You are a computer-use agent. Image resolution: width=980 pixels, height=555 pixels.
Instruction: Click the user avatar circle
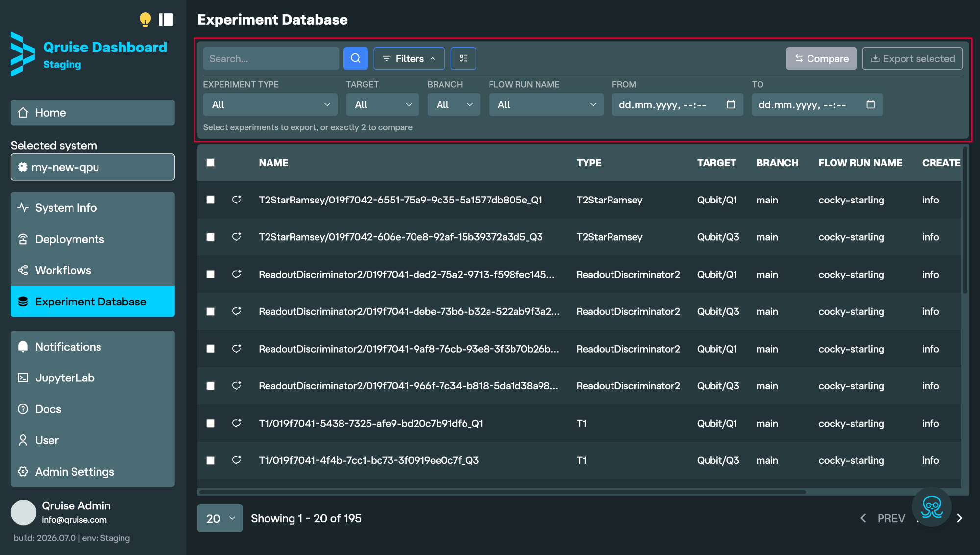click(24, 512)
